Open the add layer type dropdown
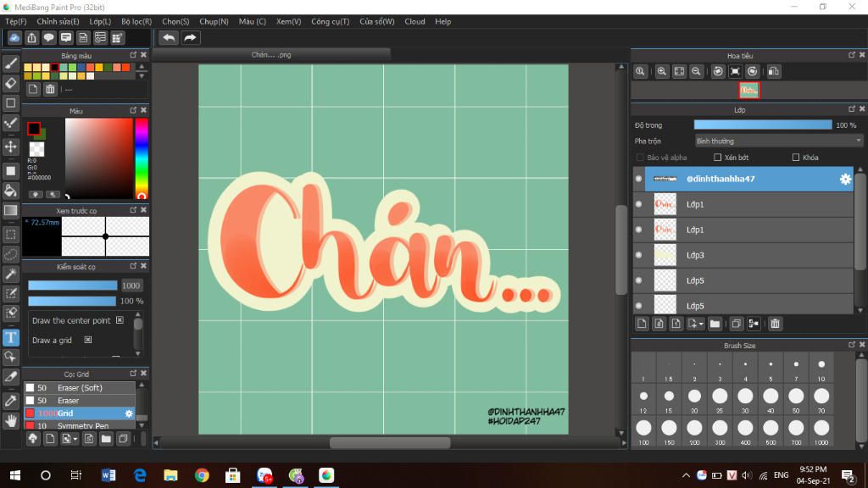Image resolution: width=868 pixels, height=488 pixels. [695, 324]
